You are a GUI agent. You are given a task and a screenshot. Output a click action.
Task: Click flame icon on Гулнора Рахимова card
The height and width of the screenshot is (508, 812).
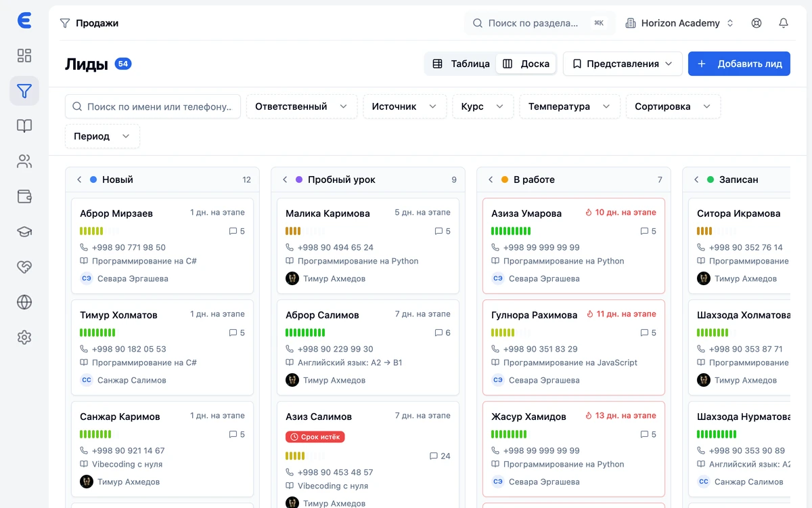pos(590,314)
